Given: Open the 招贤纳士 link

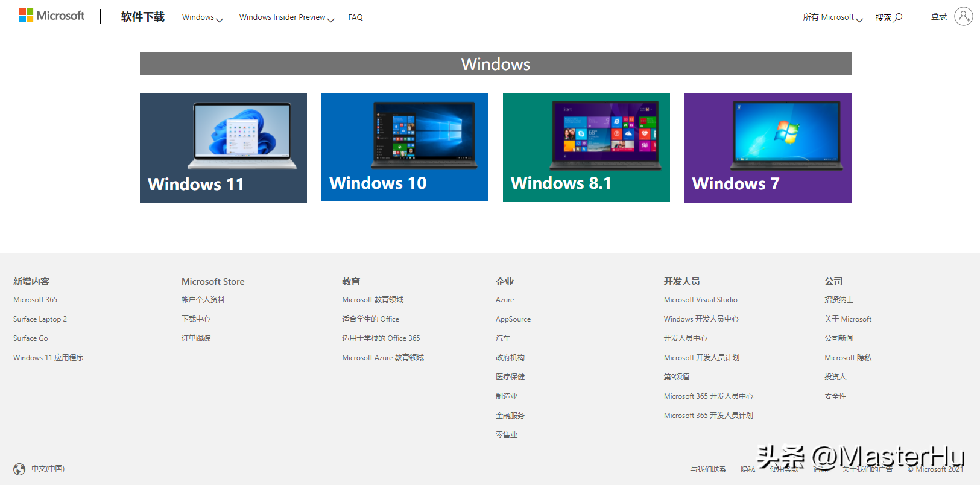Looking at the screenshot, I should tap(839, 300).
